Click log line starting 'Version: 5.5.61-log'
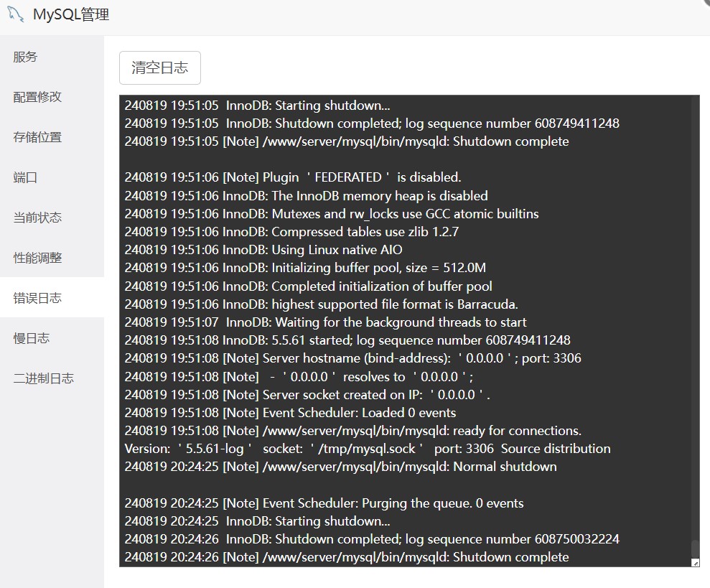The width and height of the screenshot is (710, 588). click(x=368, y=449)
